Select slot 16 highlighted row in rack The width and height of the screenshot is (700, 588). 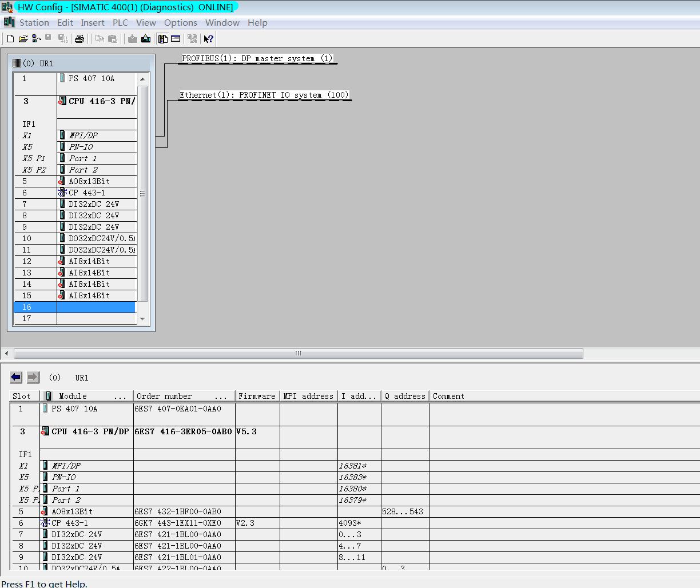click(x=75, y=307)
